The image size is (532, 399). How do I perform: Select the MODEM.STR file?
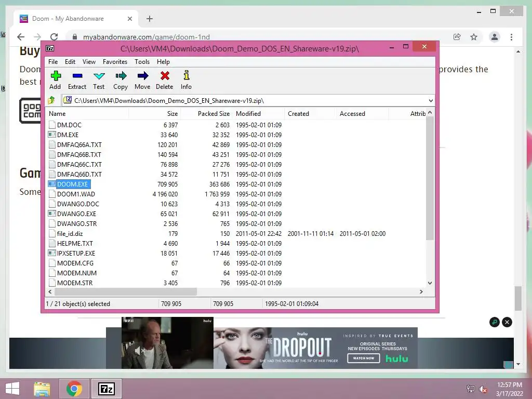[x=75, y=283]
